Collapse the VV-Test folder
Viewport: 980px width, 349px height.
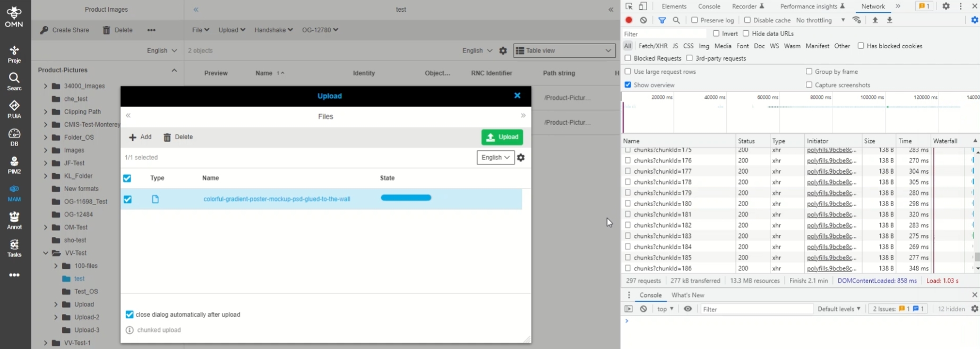point(46,253)
